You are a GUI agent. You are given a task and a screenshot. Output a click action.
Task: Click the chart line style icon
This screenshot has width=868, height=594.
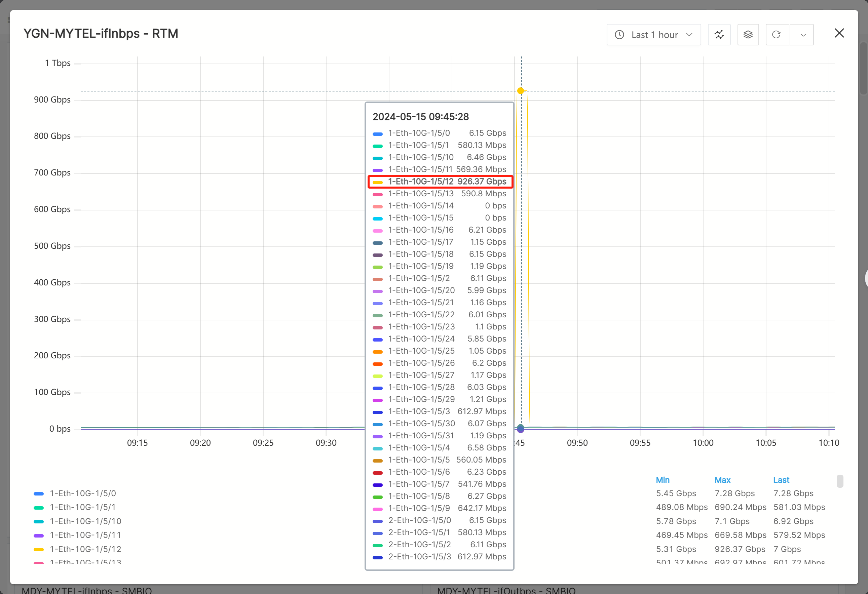point(719,35)
